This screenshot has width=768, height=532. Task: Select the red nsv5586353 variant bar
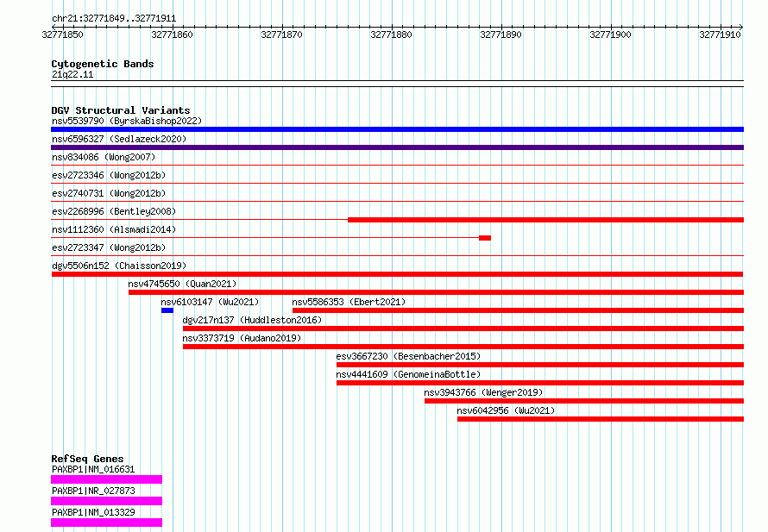(519, 310)
